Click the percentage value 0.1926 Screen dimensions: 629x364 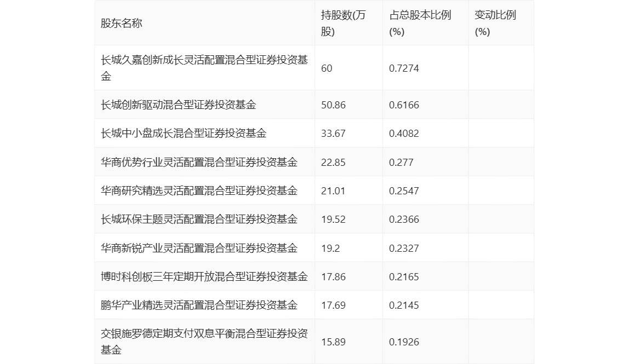point(404,342)
